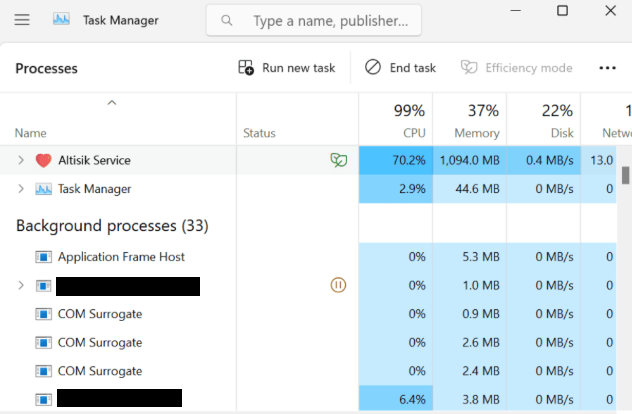Maximize the Task Manager window
This screenshot has width=632, height=414.
click(x=562, y=10)
